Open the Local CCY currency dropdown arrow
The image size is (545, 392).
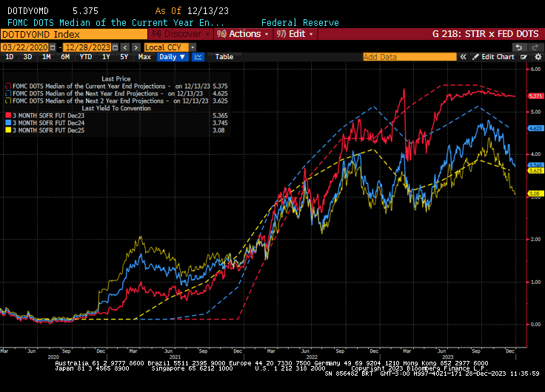point(193,47)
